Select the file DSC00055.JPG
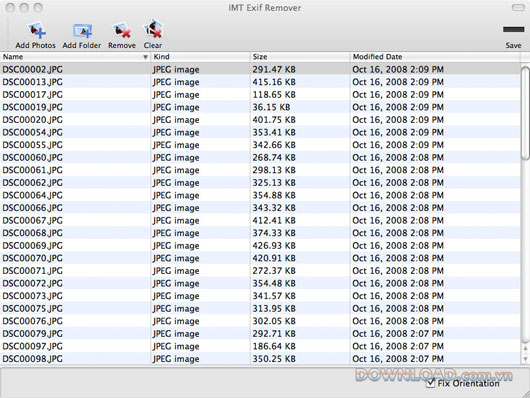 point(260,145)
